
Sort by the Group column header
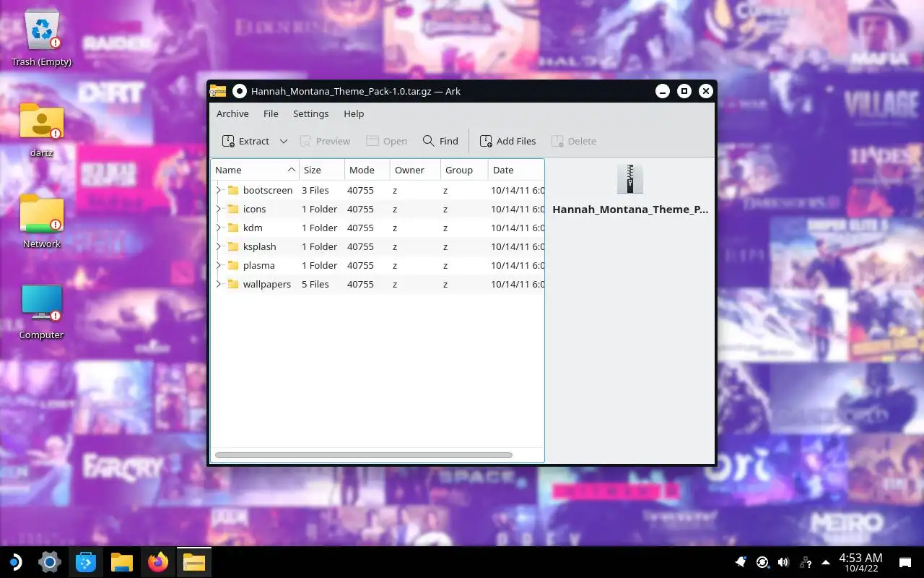tap(464, 170)
